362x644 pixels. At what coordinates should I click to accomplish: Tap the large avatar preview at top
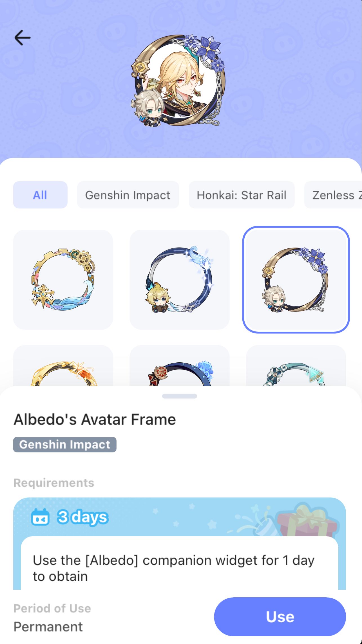pos(178,81)
